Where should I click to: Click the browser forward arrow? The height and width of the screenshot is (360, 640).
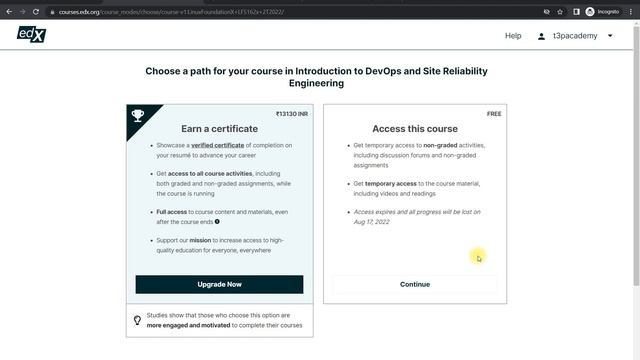[x=22, y=12]
